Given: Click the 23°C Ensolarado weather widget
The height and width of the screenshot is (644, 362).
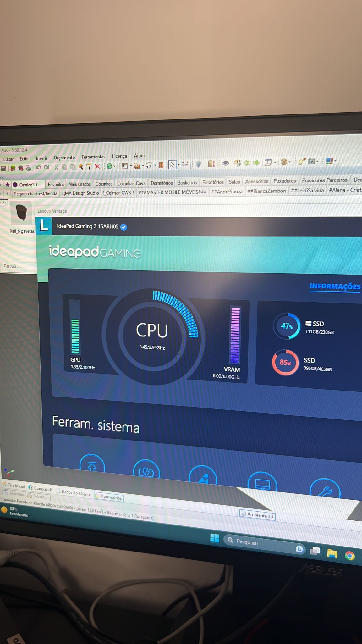Looking at the screenshot, I should point(15,511).
